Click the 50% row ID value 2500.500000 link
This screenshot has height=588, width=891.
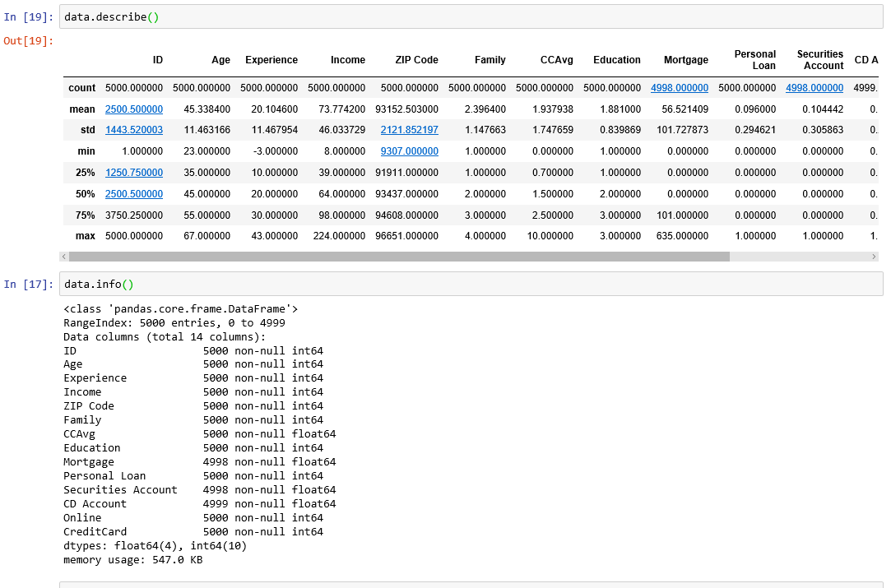point(133,194)
